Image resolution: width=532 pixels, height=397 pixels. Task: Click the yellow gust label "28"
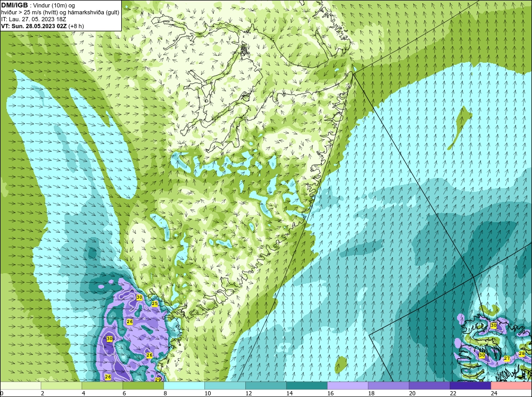pyautogui.click(x=522, y=353)
